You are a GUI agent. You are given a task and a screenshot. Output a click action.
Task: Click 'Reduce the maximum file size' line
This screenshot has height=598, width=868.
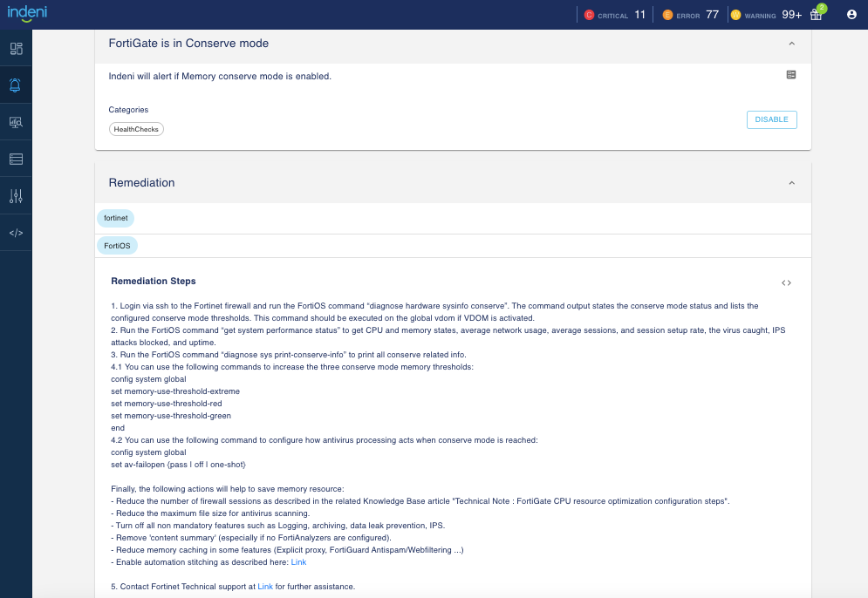210,513
